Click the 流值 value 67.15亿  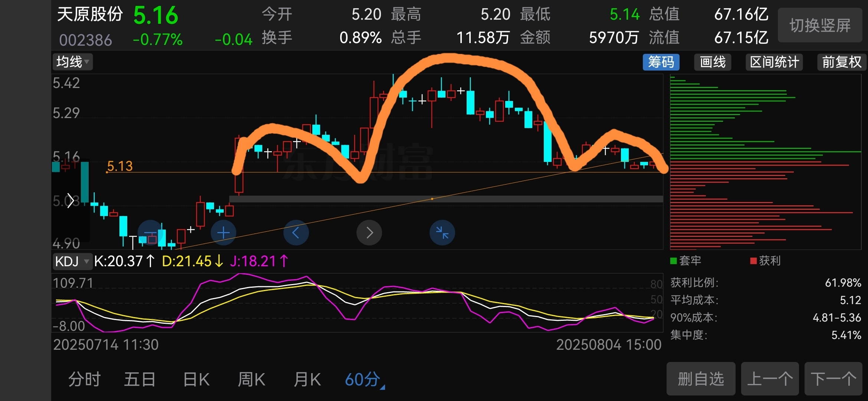point(742,38)
